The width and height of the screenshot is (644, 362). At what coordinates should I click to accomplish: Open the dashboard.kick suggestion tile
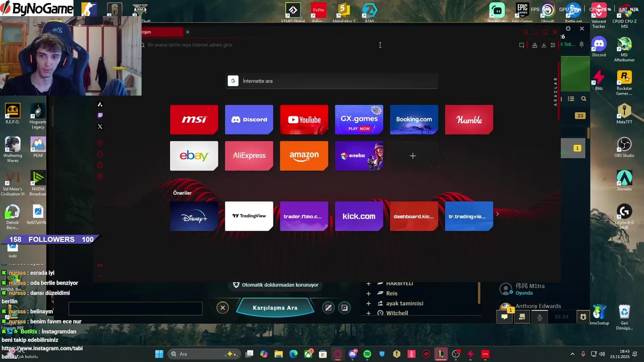(414, 216)
